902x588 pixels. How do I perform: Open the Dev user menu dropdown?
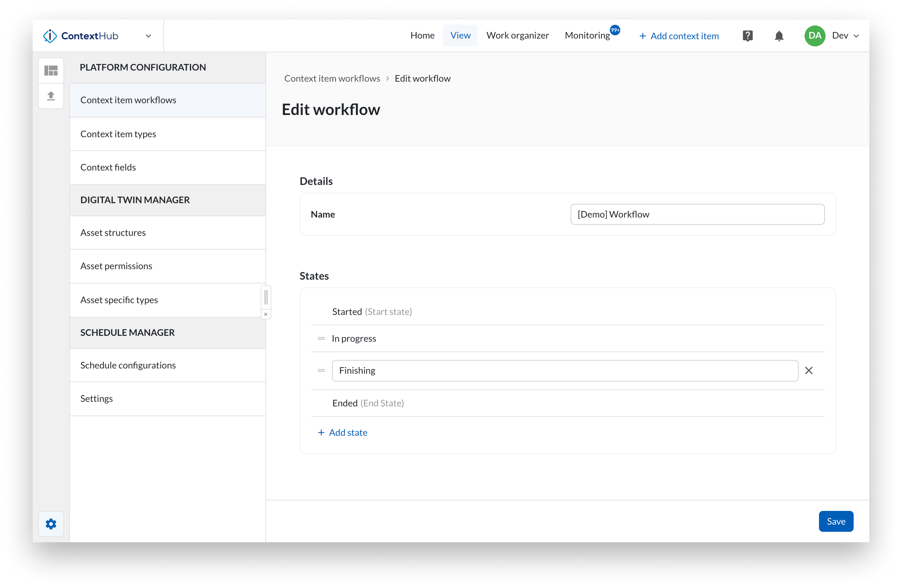(845, 36)
